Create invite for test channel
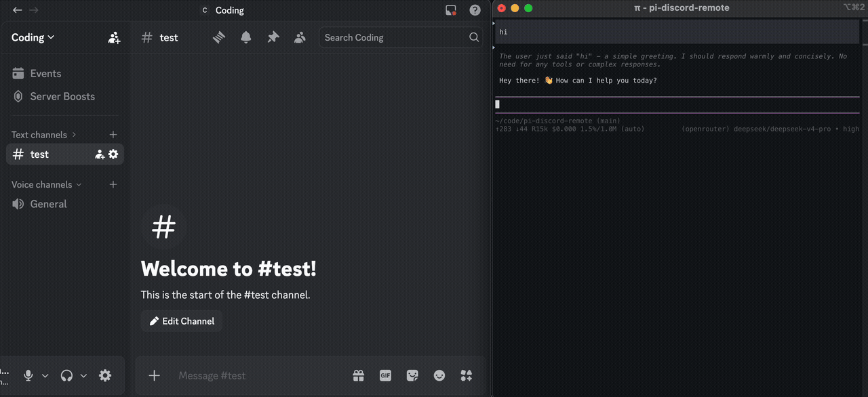Screen dimensions: 868x397 coord(100,154)
